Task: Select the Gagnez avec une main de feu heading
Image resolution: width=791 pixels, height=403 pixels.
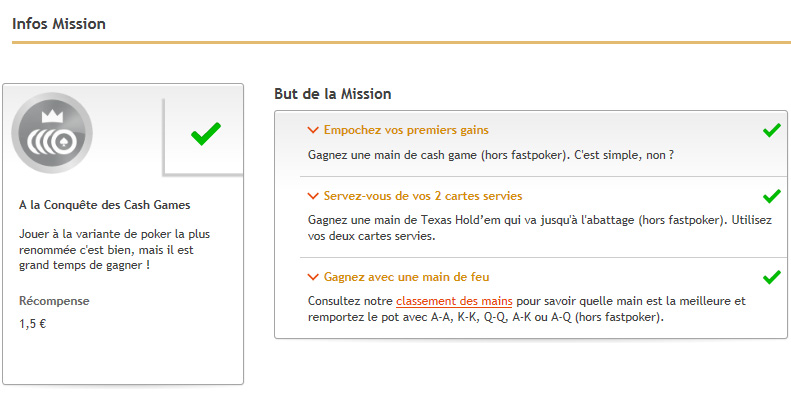Action: click(x=407, y=277)
